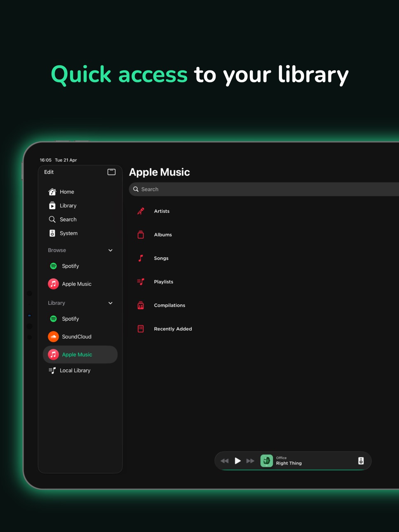The width and height of the screenshot is (399, 532).
Task: Click the speaker output icon in mini player
Action: [361, 461]
